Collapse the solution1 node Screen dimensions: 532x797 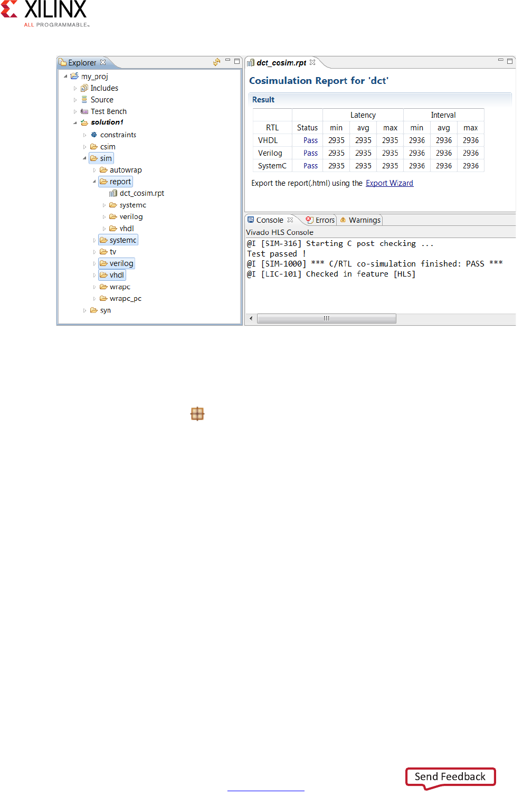pos(75,123)
